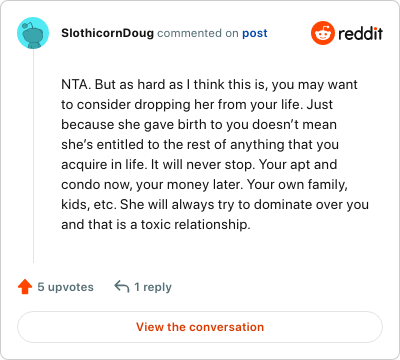Image resolution: width=400 pixels, height=360 pixels.
Task: Click the comment line starting "condo now"
Action: (204, 184)
